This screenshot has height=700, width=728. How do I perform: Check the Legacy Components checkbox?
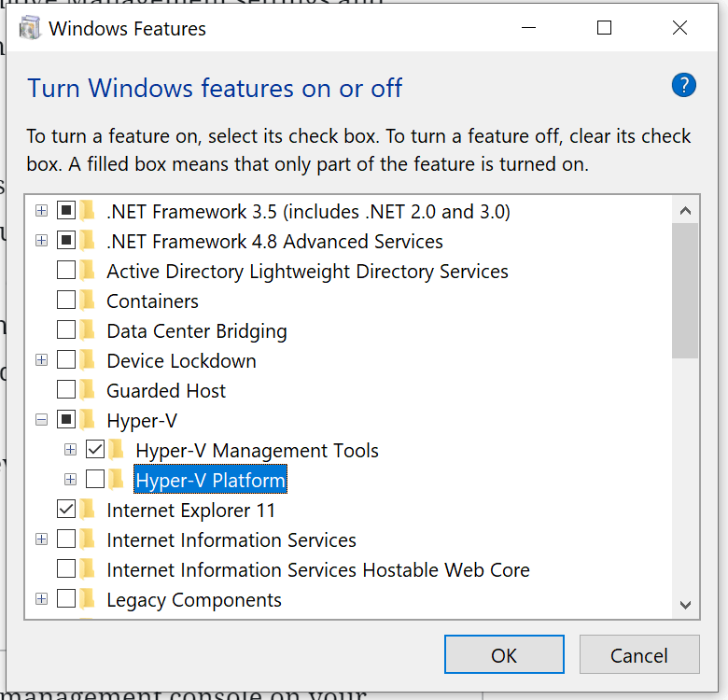tap(66, 599)
